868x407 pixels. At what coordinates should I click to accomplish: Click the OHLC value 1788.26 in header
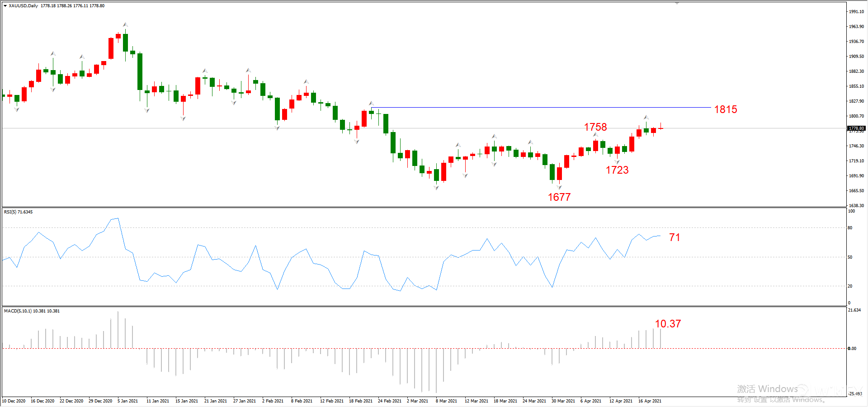click(x=64, y=6)
